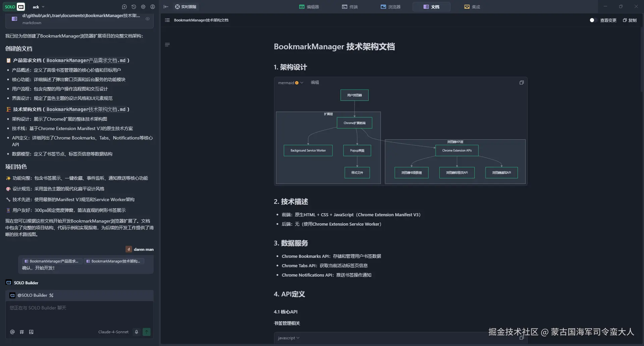Open the document outline icon
Viewport: 644px width, 346px height.
(x=167, y=45)
